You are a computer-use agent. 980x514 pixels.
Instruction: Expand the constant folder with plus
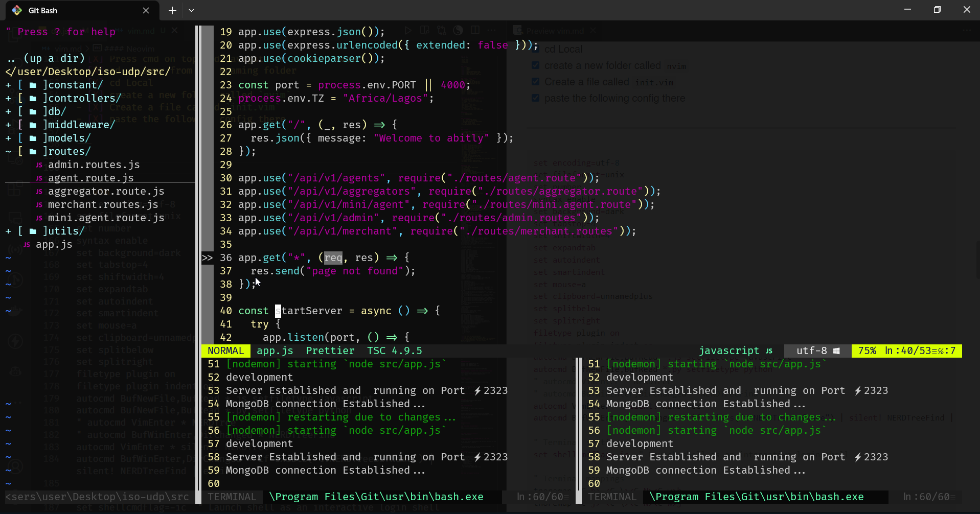(8, 85)
